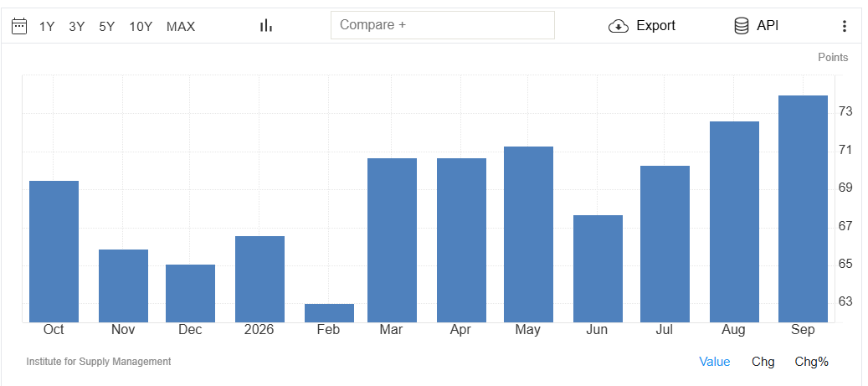The height and width of the screenshot is (386, 868).
Task: Click the Institute for Supply Management source
Action: [99, 362]
